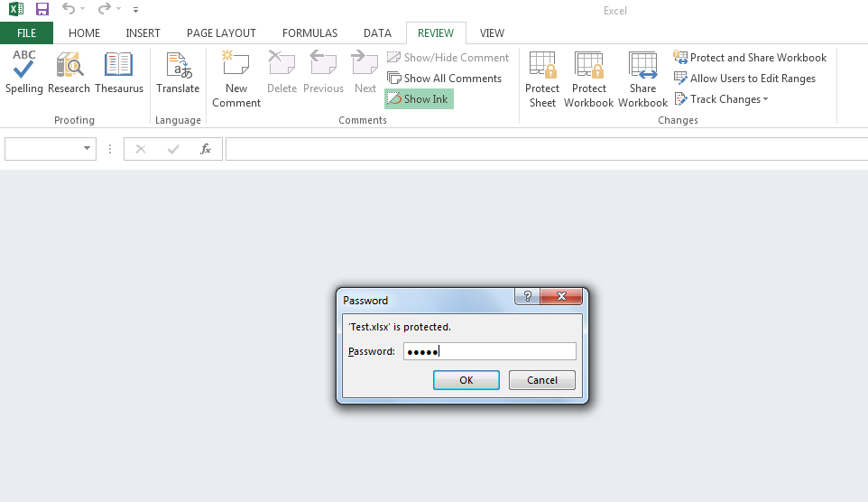Switch to the INSERT tab

(143, 33)
